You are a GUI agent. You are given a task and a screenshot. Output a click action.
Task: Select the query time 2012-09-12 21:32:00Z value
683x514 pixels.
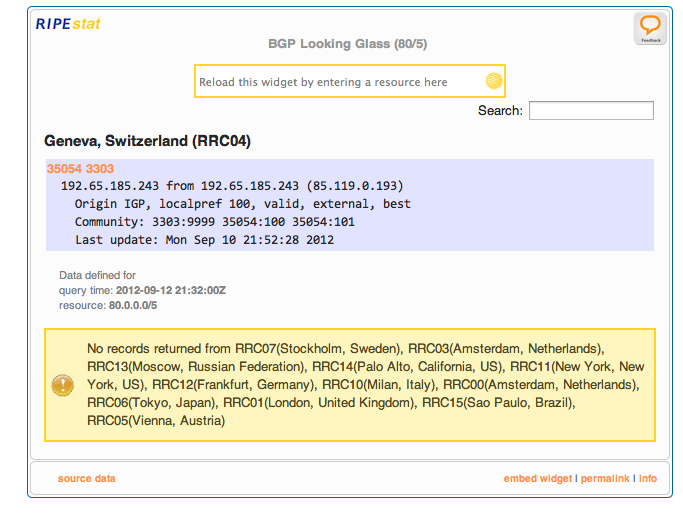tap(171, 290)
